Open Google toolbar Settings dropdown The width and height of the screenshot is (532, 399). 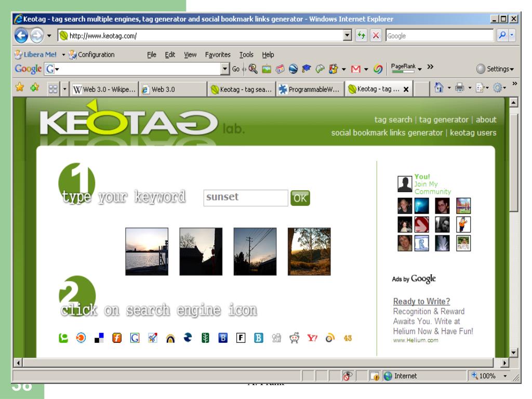(495, 69)
